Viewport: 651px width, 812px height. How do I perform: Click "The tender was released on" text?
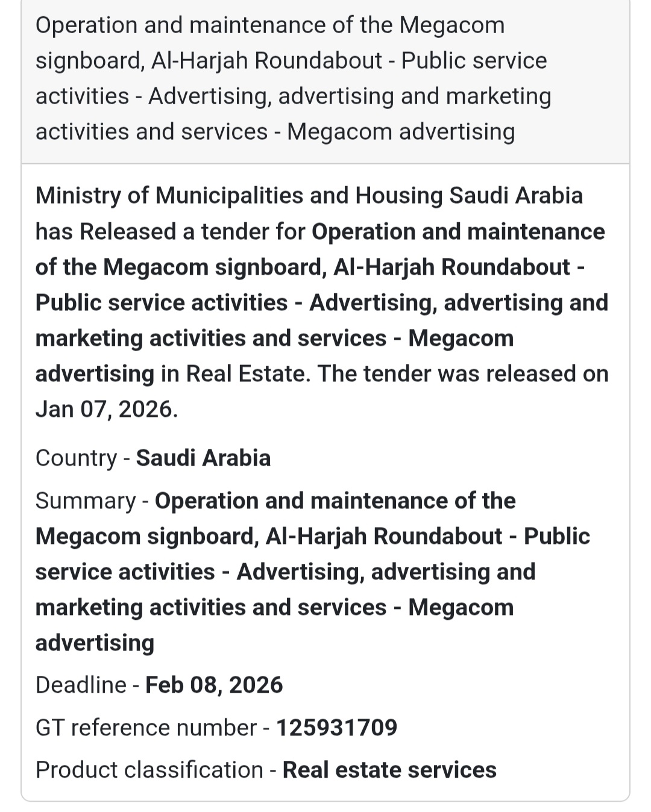[x=463, y=374]
